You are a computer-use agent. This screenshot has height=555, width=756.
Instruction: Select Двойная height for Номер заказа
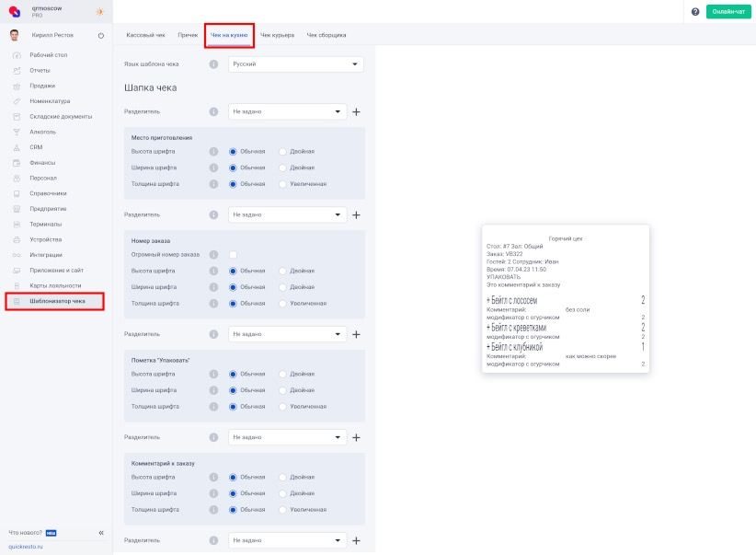(x=283, y=271)
